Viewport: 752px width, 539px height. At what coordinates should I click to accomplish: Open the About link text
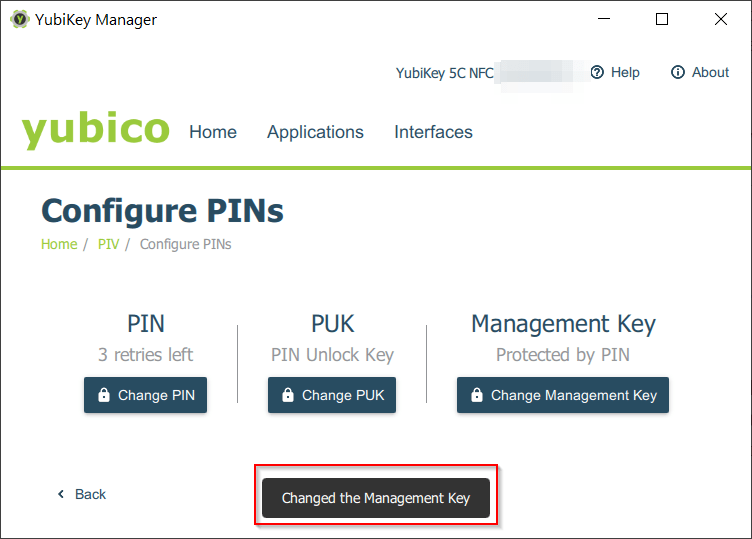pos(710,72)
